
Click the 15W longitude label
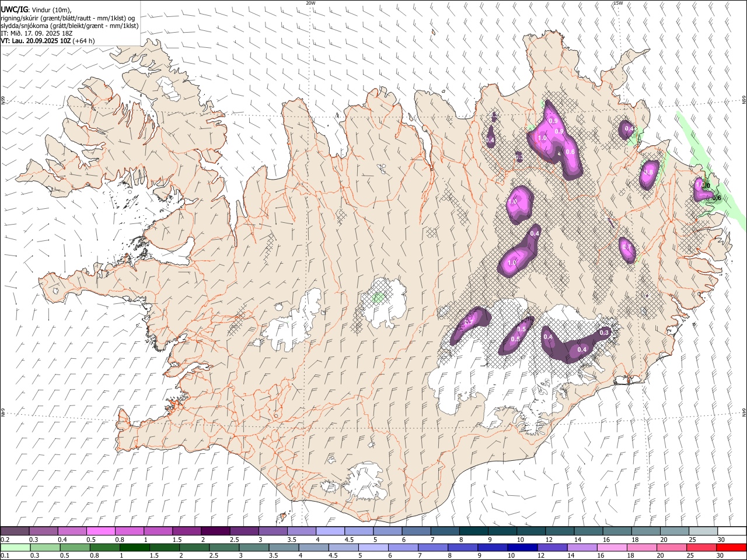(x=618, y=3)
